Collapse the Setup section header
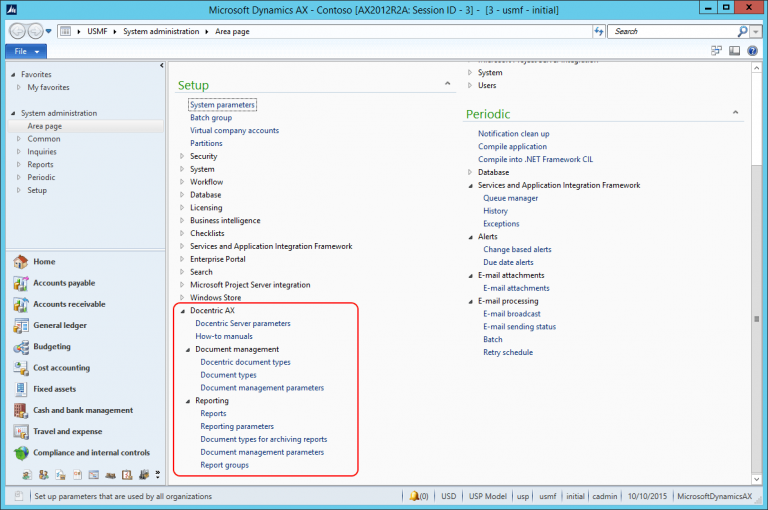 tap(447, 84)
